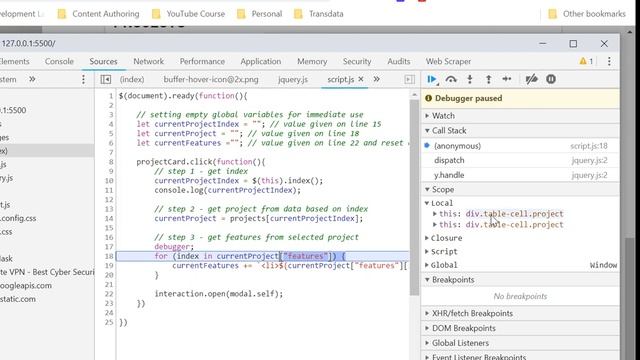This screenshot has height=360, width=640.
Task: Open the Security tab
Action: [357, 61]
